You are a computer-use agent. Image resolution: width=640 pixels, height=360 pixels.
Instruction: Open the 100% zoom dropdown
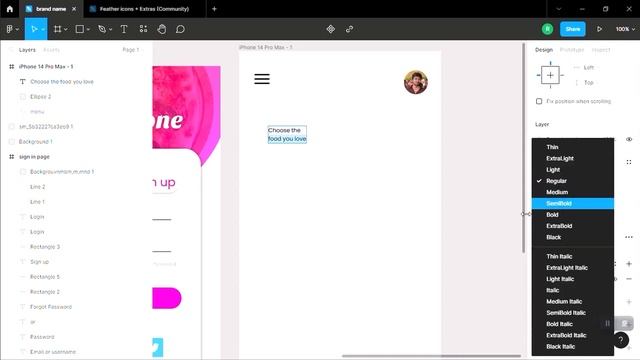625,29
